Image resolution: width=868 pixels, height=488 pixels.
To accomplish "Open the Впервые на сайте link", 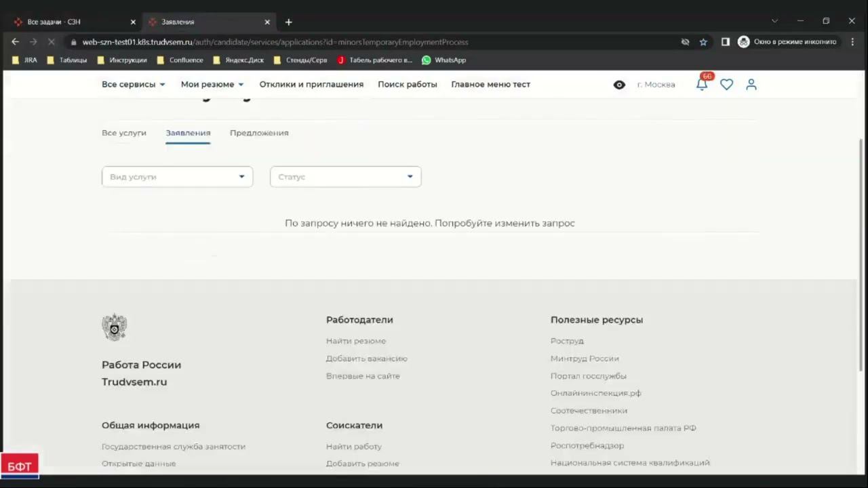I will [363, 376].
